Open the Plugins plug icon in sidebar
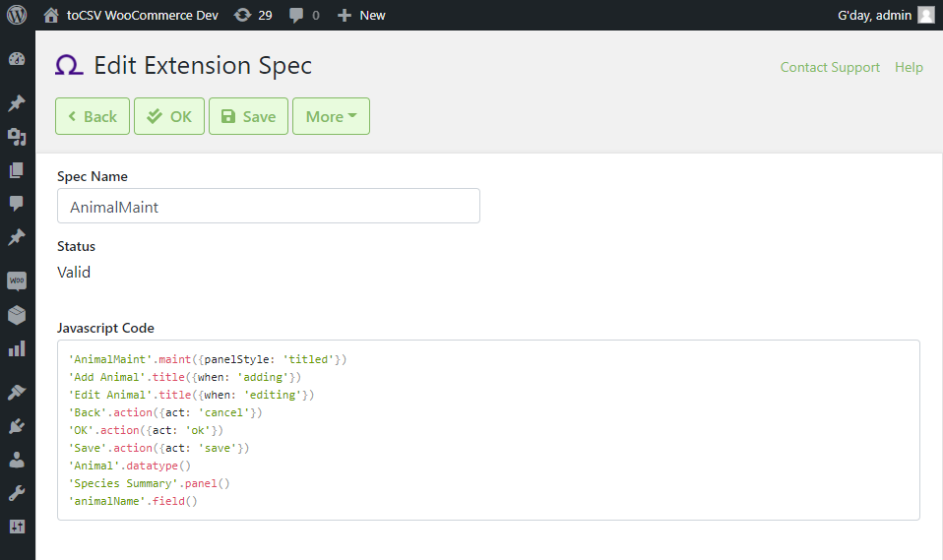943x560 pixels. click(x=17, y=426)
